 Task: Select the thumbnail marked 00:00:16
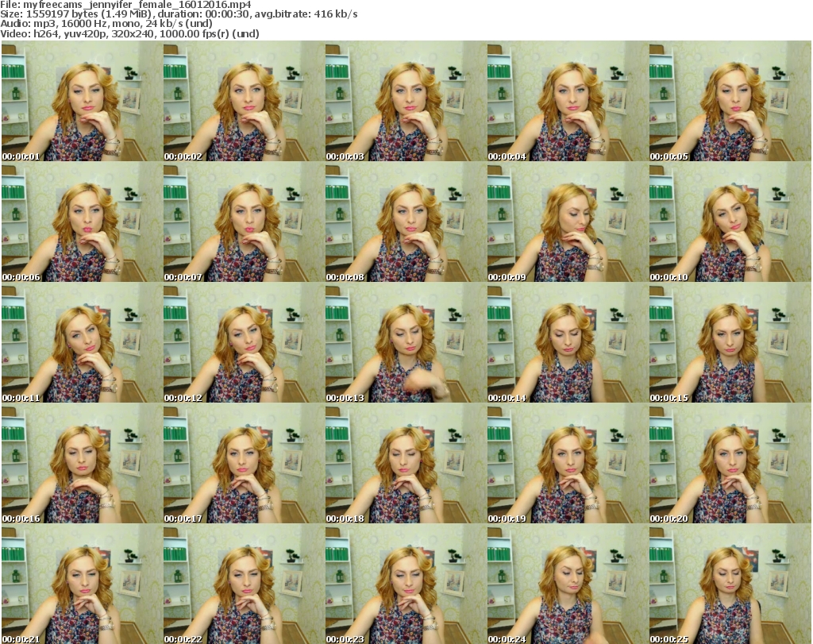82,464
